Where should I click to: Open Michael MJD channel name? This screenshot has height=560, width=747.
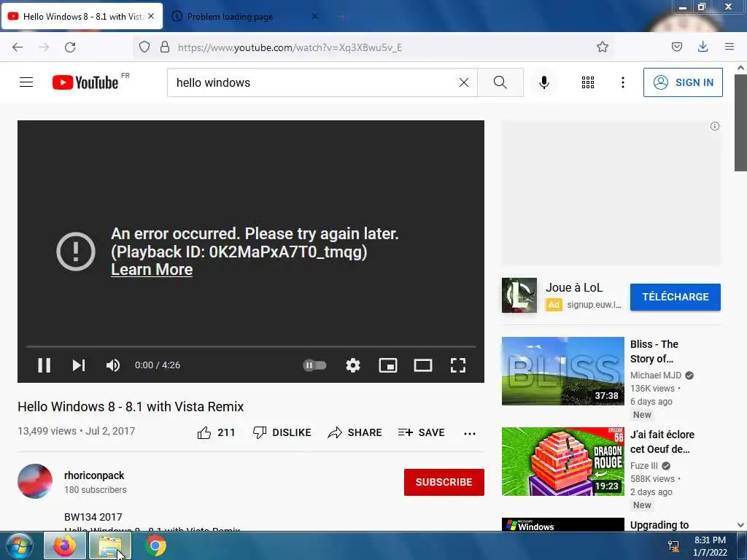pyautogui.click(x=656, y=376)
